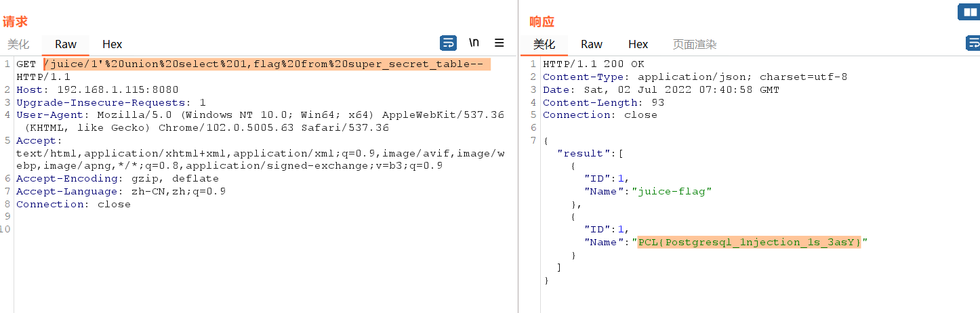Toggle word wrap icon in response panel

click(x=973, y=43)
